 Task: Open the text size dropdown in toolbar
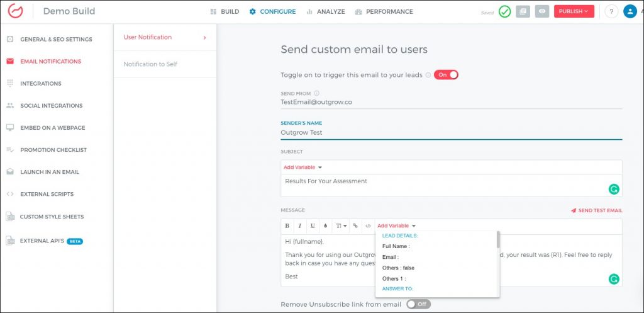coord(341,225)
